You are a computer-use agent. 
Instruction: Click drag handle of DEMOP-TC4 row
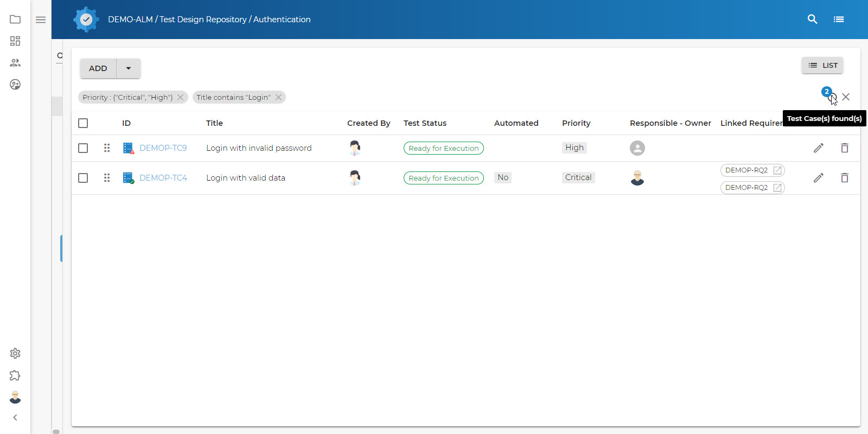[x=107, y=178]
